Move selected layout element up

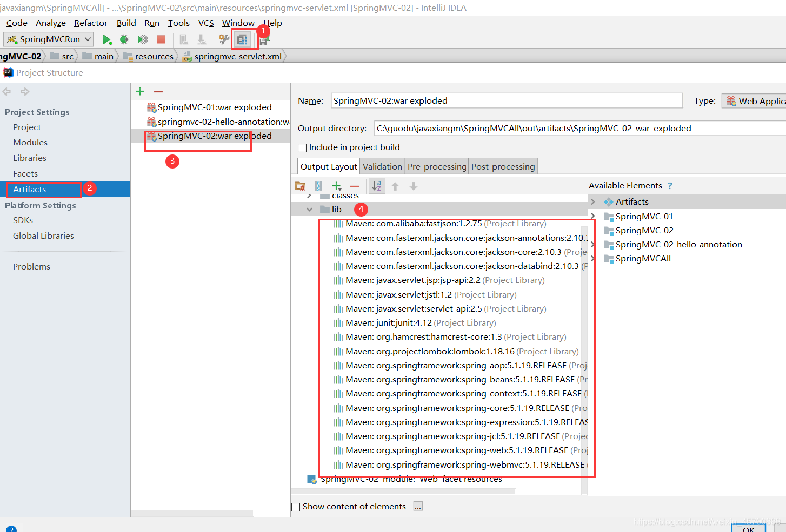point(395,186)
